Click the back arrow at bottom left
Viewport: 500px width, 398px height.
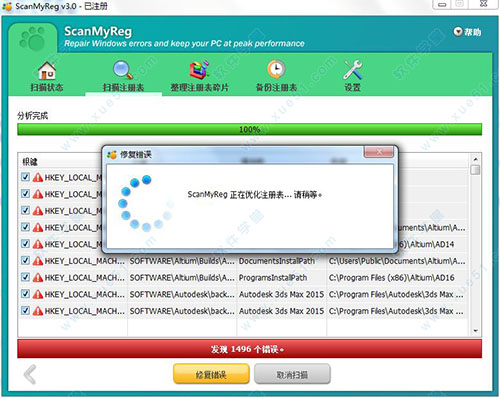pos(30,374)
